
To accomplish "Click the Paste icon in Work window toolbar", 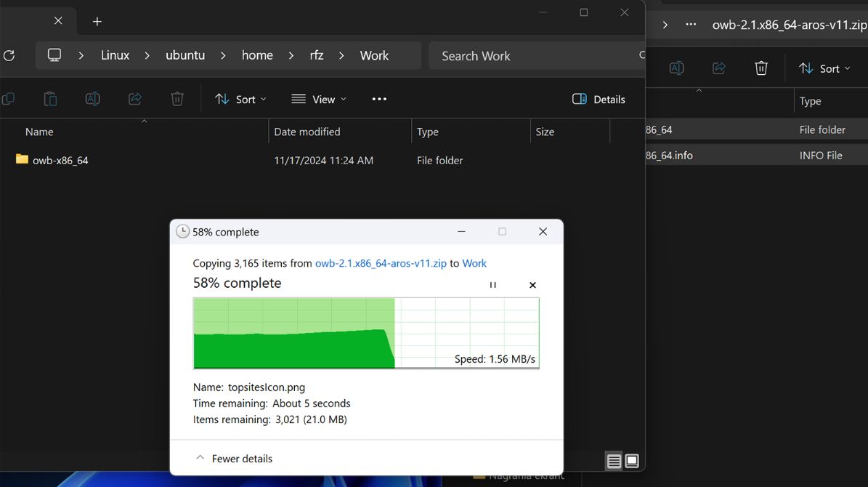I will coord(50,99).
